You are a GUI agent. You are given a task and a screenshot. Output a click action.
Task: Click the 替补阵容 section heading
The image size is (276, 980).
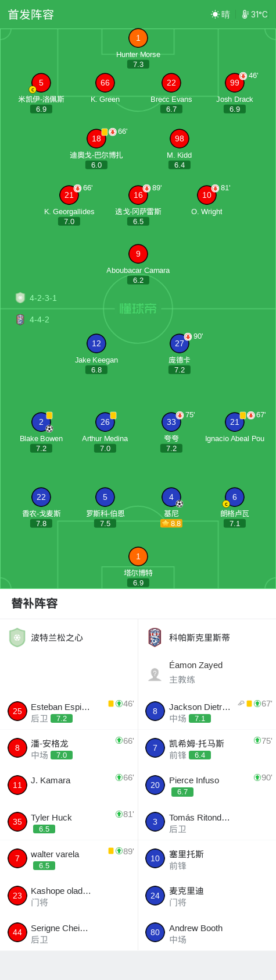click(x=35, y=603)
